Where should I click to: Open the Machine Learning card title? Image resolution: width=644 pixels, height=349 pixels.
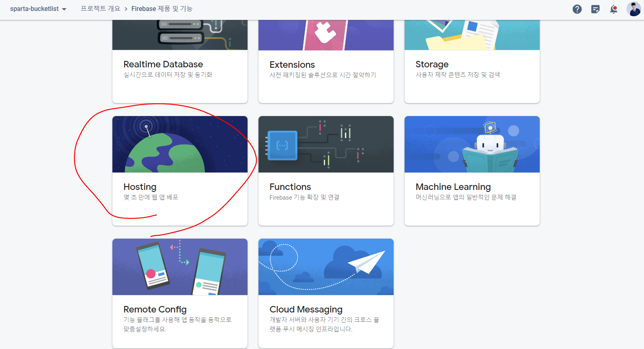[x=453, y=187]
